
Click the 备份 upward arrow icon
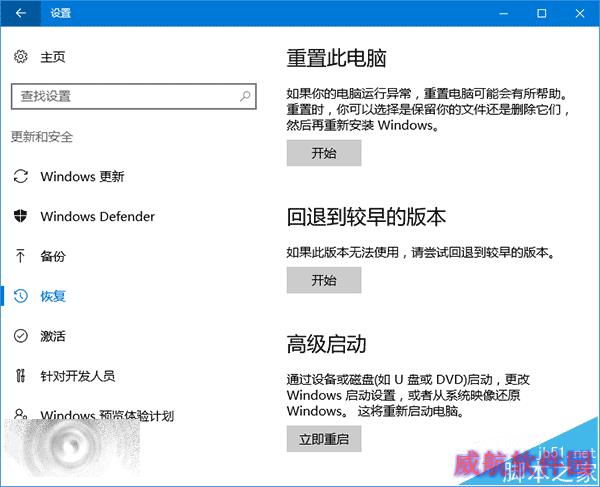[x=20, y=256]
